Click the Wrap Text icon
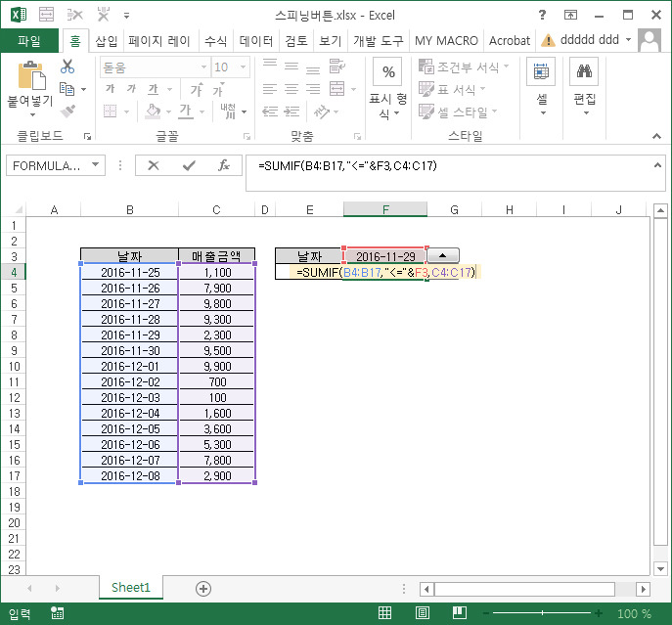 (x=337, y=66)
